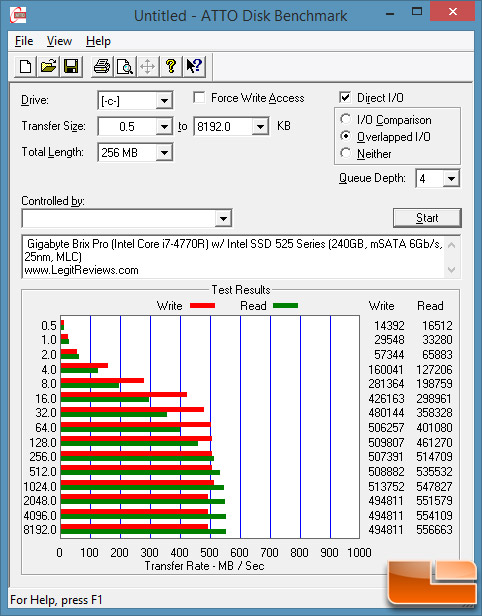
Task: Enable the Force Write Access checkbox
Action: coord(199,97)
